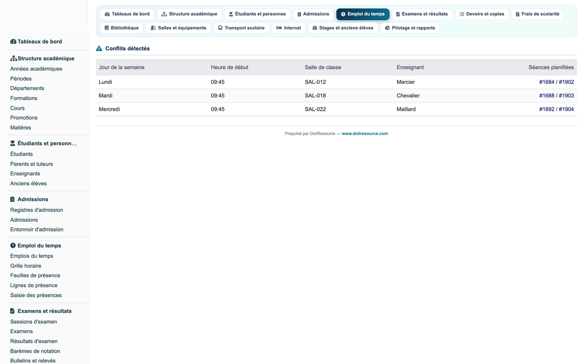Click the hierarchy icon beside sidebar Structure académique

13,58
